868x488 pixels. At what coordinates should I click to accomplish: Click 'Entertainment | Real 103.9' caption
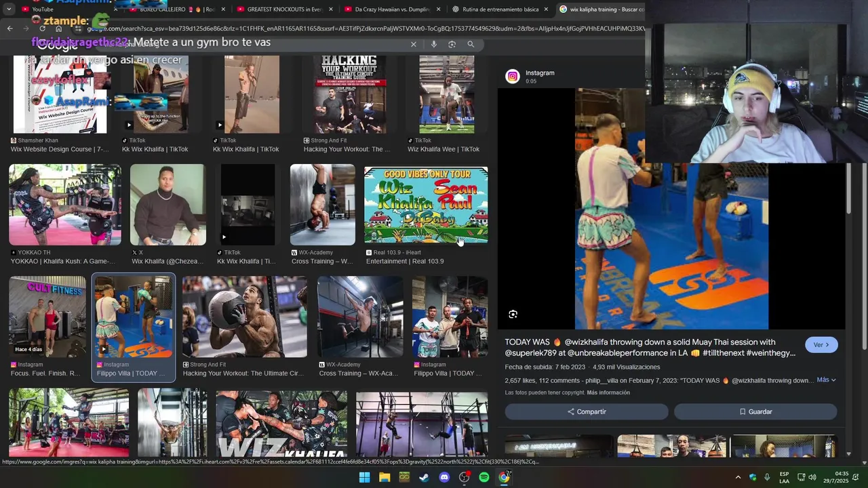(405, 262)
